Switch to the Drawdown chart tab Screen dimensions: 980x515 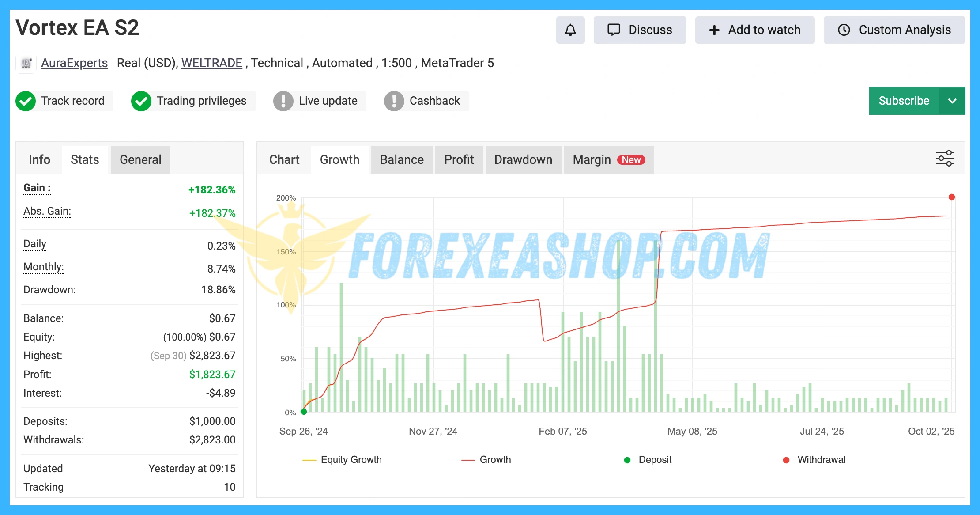523,160
